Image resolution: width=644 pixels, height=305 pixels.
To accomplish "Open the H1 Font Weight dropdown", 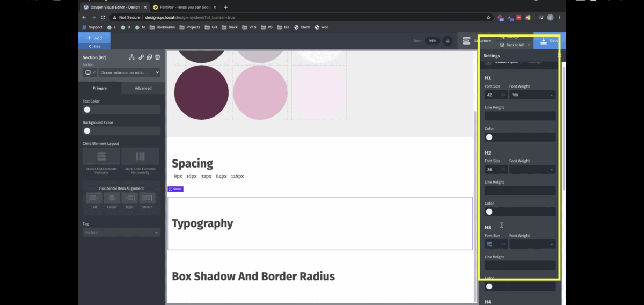I will point(532,95).
